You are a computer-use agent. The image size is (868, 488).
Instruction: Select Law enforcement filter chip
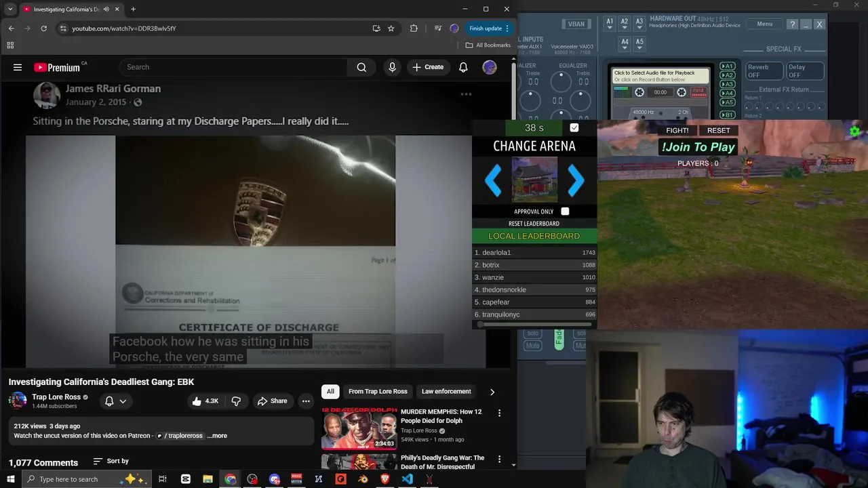coord(446,392)
